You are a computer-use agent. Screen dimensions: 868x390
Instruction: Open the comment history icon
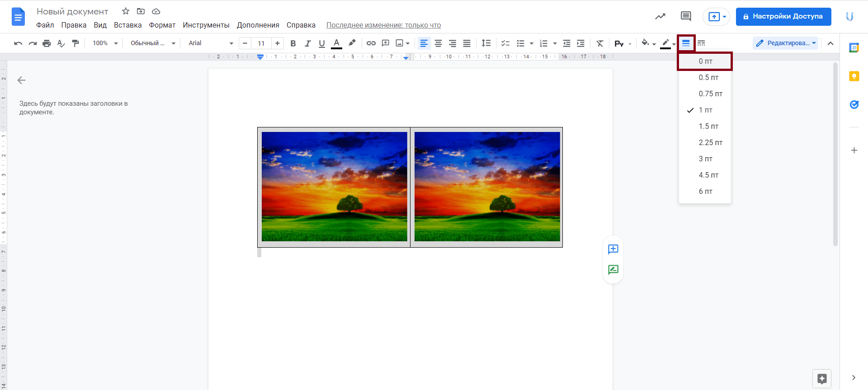[x=685, y=17]
